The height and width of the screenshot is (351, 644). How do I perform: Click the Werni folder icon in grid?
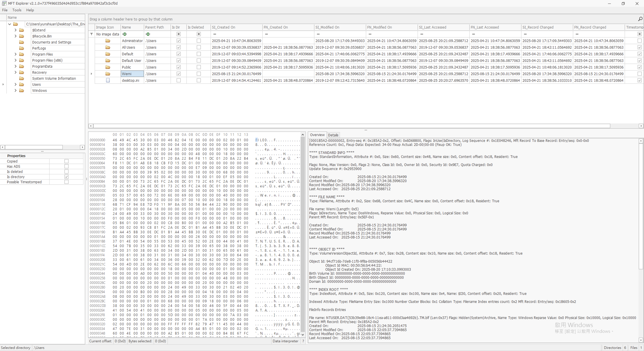point(108,74)
